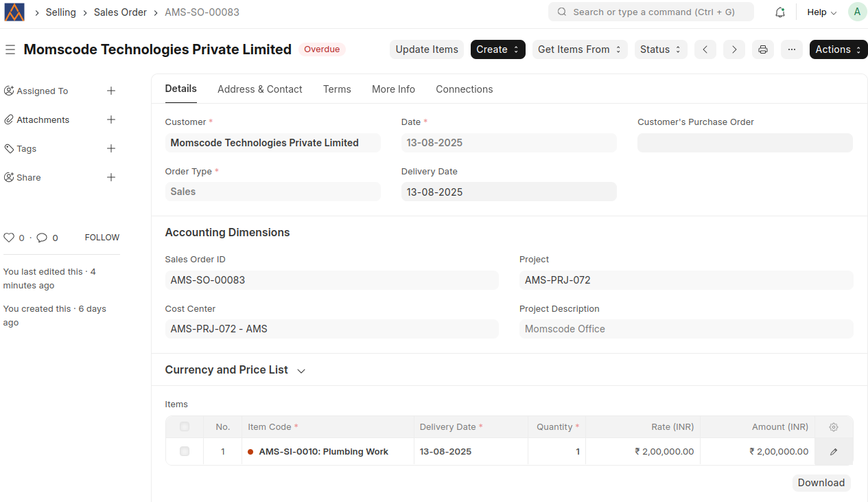The image size is (868, 502).
Task: Open the Connections tab
Action: click(x=464, y=89)
